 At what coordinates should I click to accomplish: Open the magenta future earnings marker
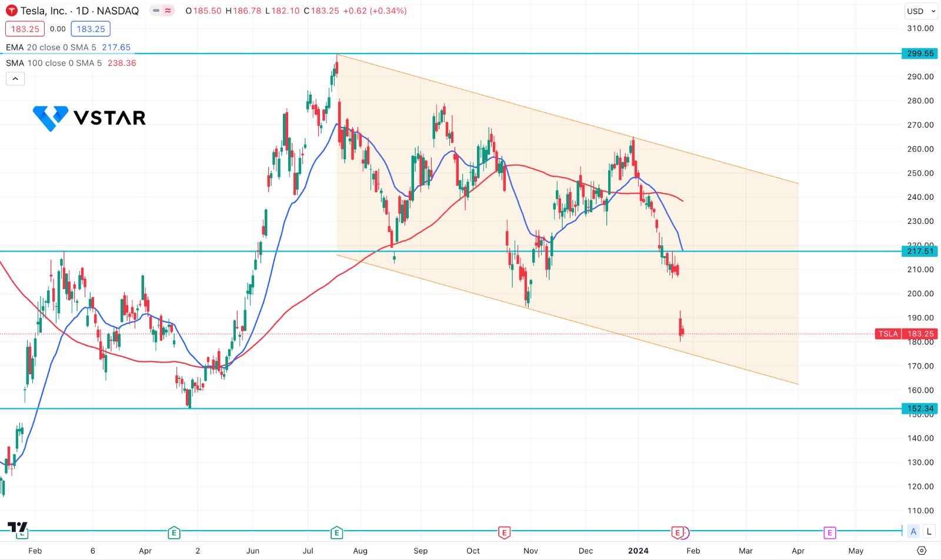[829, 533]
